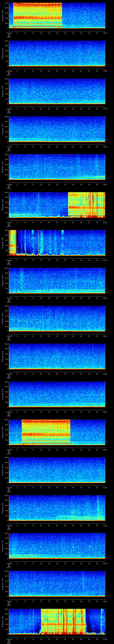The image size is (114, 644).
Task: Click the 2:30:00 start time label
Action: (9, 639)
